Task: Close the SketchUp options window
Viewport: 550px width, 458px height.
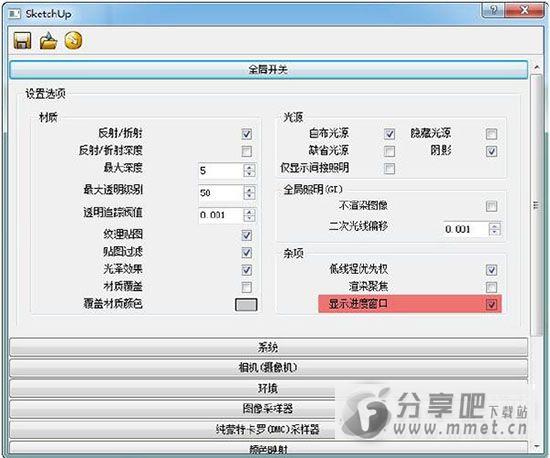Action: tap(524, 10)
